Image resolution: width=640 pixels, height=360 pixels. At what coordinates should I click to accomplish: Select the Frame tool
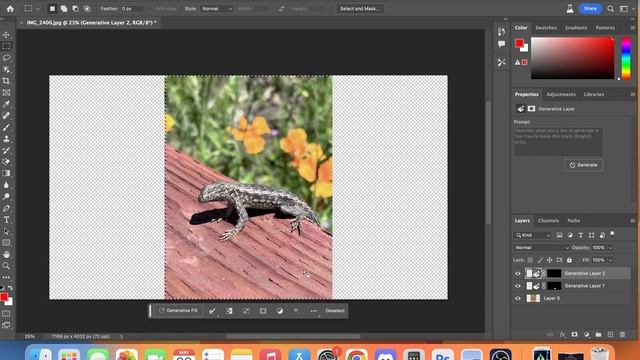6,92
